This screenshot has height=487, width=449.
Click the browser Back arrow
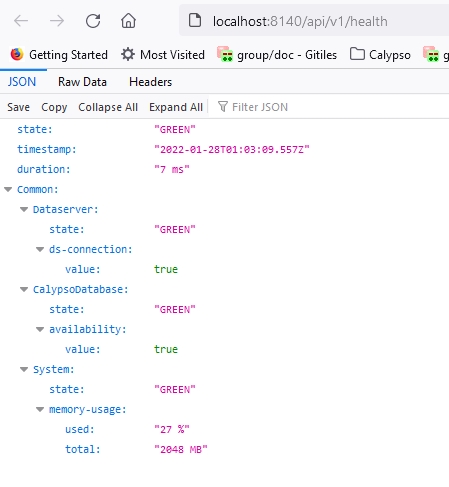[x=21, y=21]
